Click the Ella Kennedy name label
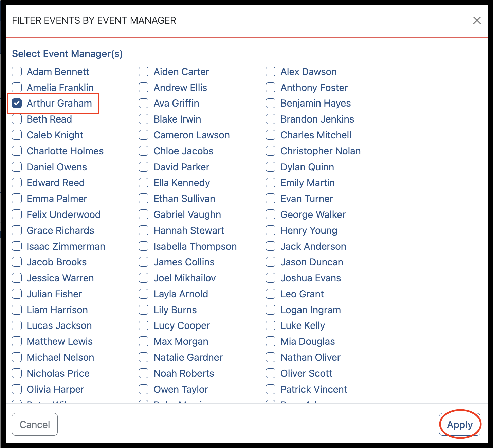493x448 pixels. point(182,183)
